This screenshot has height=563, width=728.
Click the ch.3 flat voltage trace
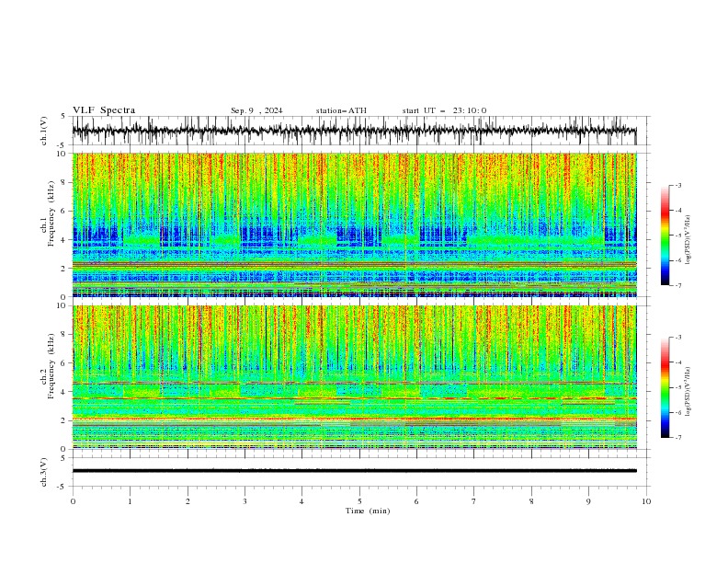pyautogui.click(x=354, y=471)
